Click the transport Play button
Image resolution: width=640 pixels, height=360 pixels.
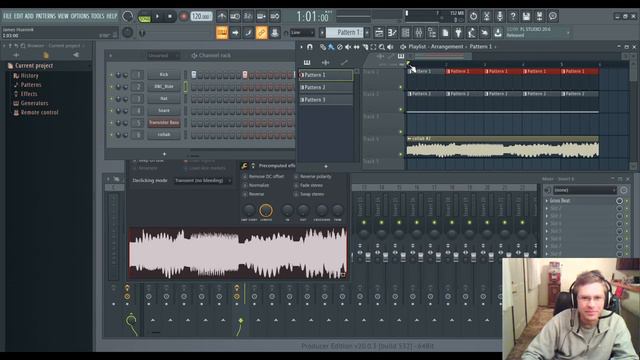[x=157, y=17]
